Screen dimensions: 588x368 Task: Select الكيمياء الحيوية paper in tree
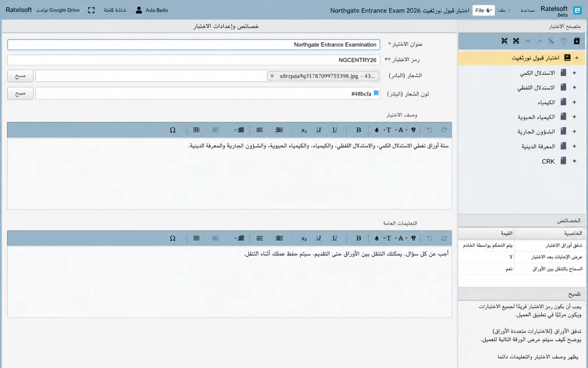pyautogui.click(x=536, y=117)
